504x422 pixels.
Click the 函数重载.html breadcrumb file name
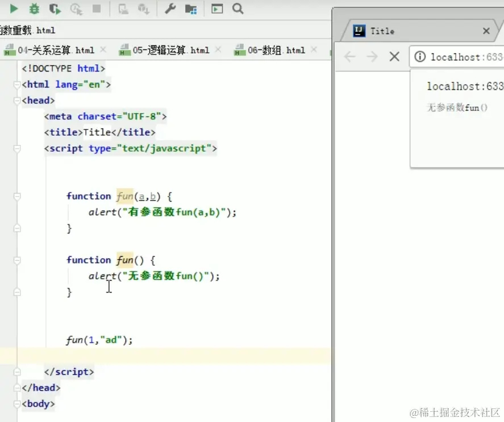(x=28, y=31)
